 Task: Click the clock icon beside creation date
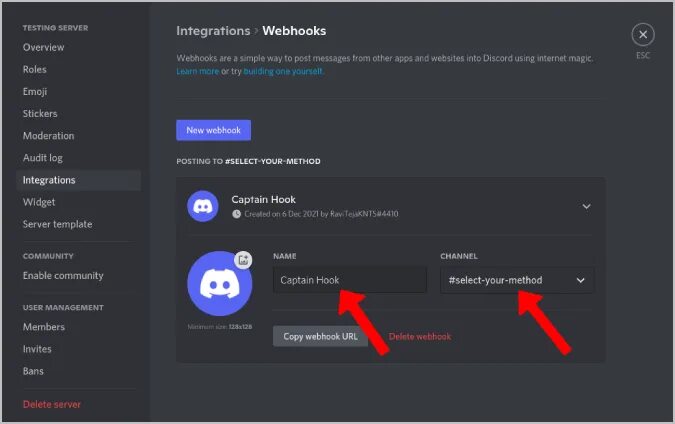[x=236, y=214]
